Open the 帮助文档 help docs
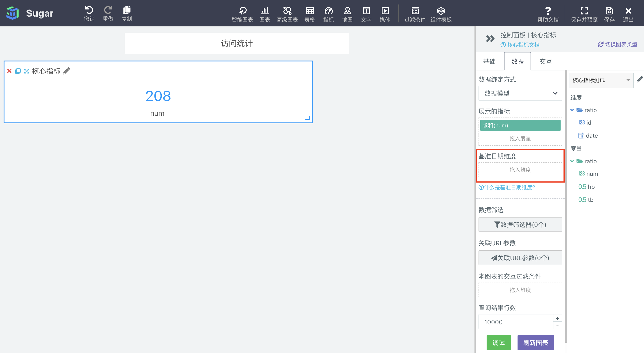Screen dimensions: 644x353 (x=548, y=14)
